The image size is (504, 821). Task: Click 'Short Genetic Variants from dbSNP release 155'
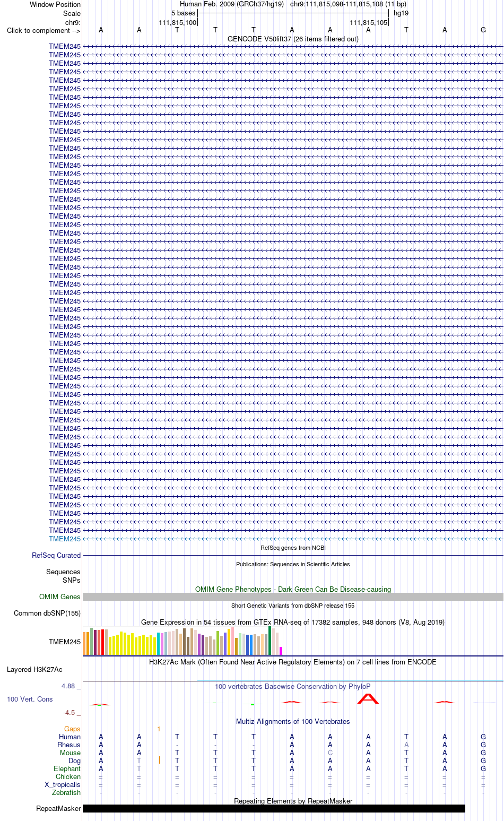293,606
